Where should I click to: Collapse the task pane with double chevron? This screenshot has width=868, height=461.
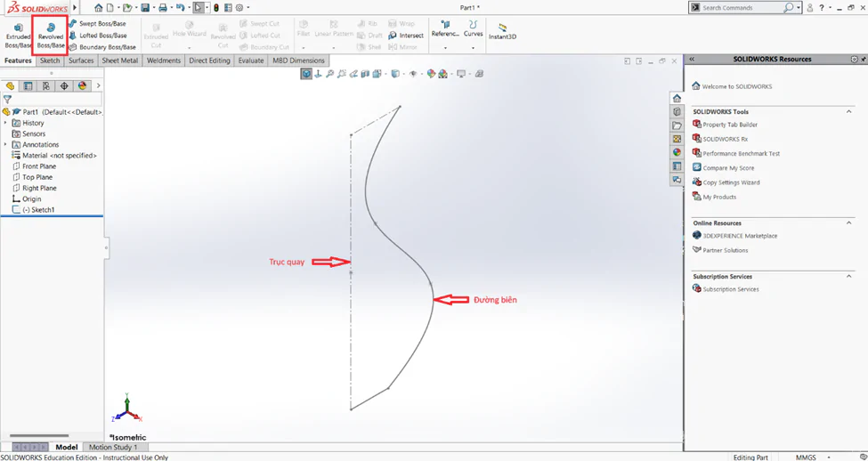pyautogui.click(x=692, y=60)
